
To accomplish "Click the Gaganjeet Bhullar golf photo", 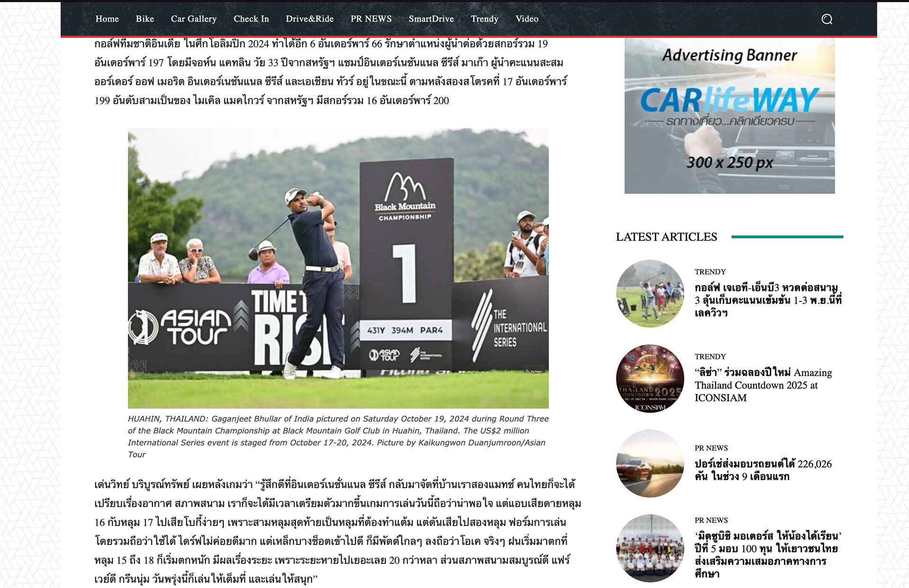I will coord(338,268).
